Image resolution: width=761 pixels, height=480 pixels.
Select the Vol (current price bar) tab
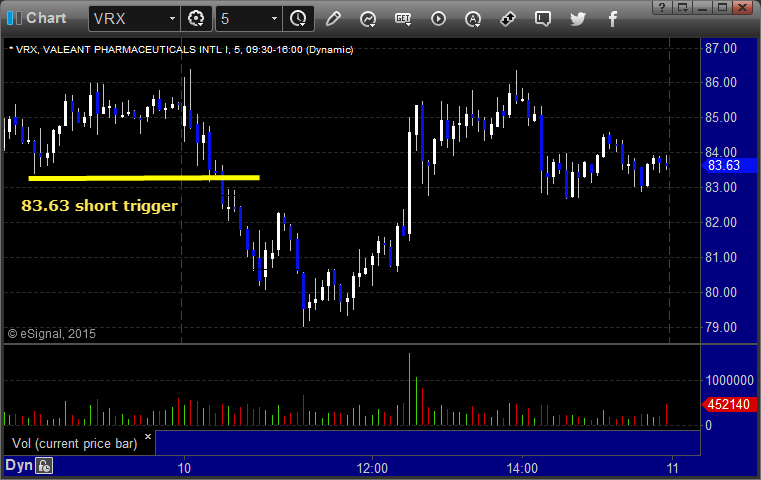[74, 444]
